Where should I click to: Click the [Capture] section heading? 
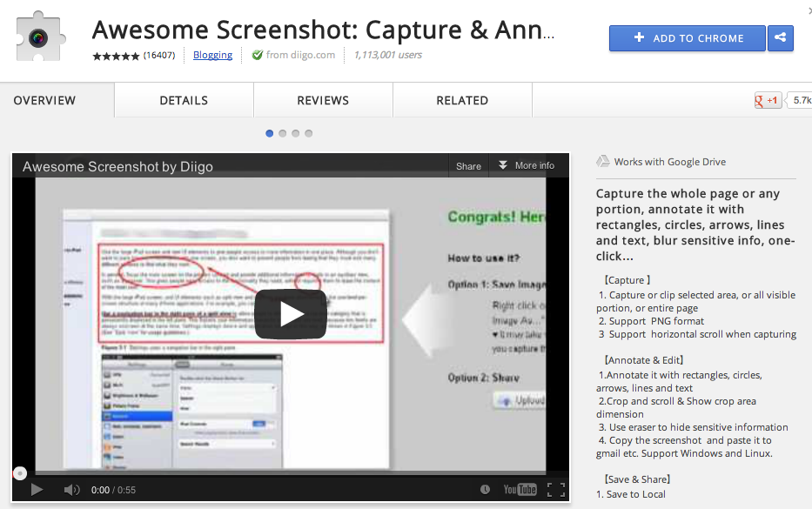tap(627, 280)
